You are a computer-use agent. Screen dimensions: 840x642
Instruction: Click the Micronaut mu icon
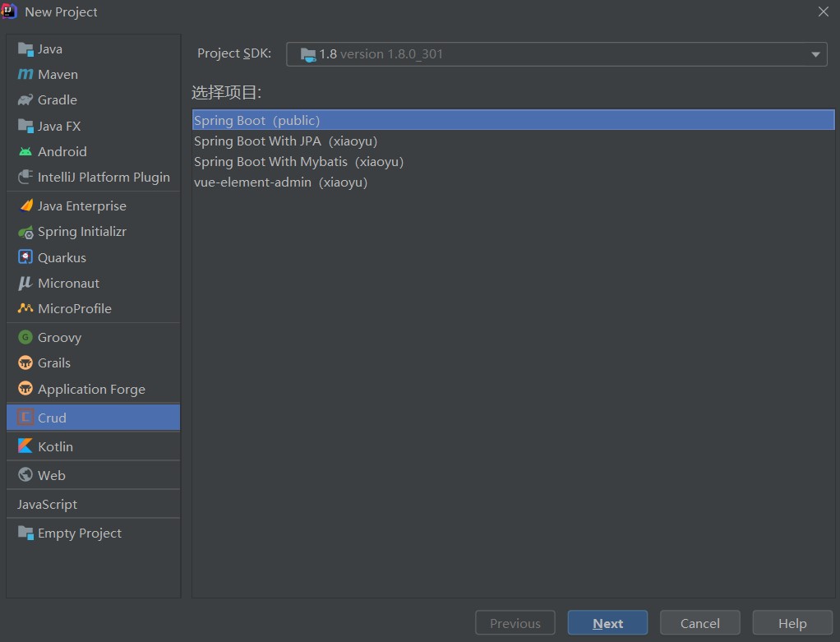pos(25,283)
